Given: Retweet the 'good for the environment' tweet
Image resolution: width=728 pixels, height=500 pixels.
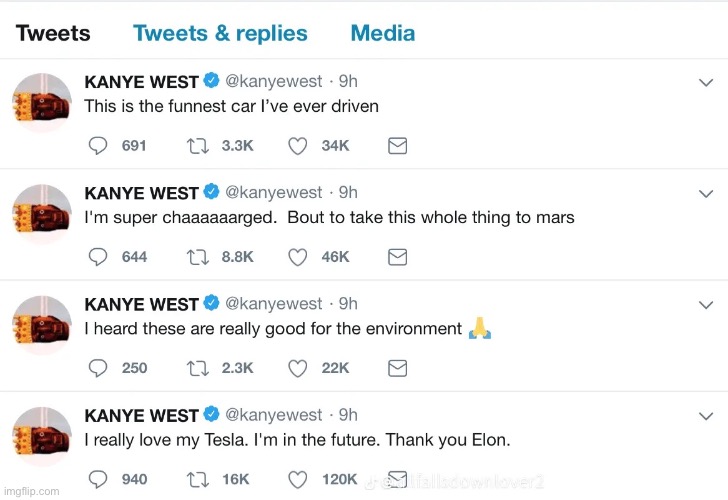Looking at the screenshot, I should click(x=196, y=368).
